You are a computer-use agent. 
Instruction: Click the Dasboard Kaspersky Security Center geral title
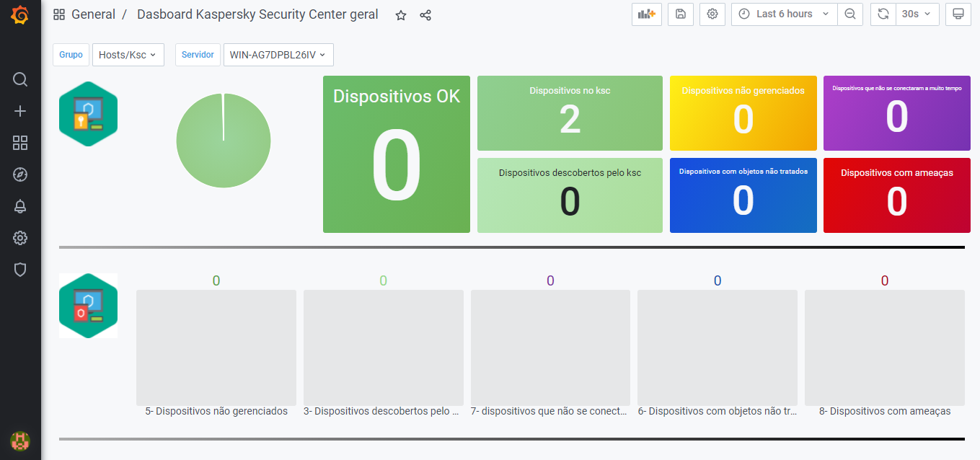(257, 14)
